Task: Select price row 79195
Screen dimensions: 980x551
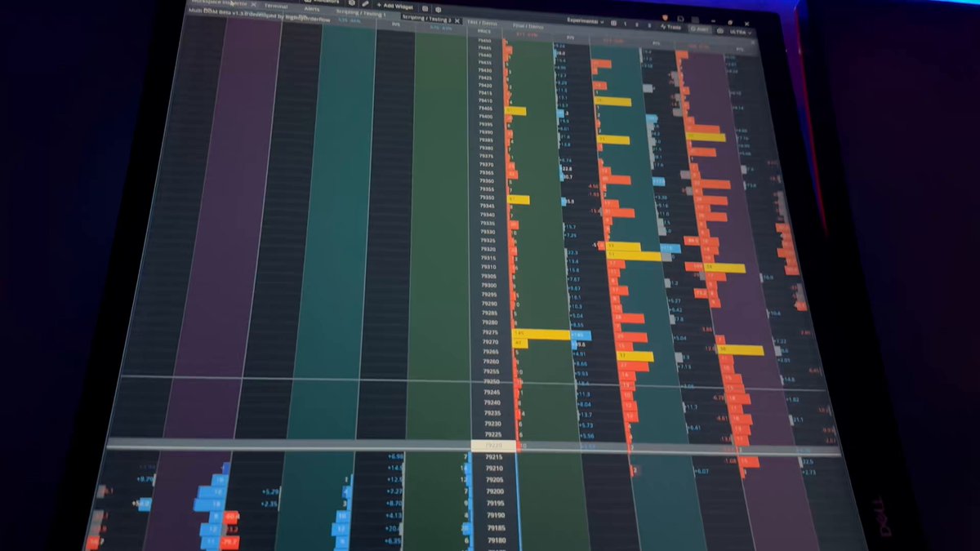Action: [x=495, y=504]
